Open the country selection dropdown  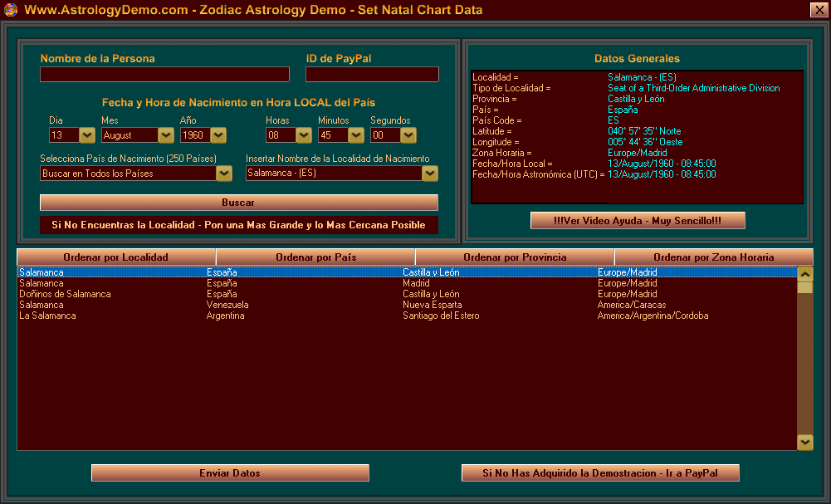(x=224, y=174)
